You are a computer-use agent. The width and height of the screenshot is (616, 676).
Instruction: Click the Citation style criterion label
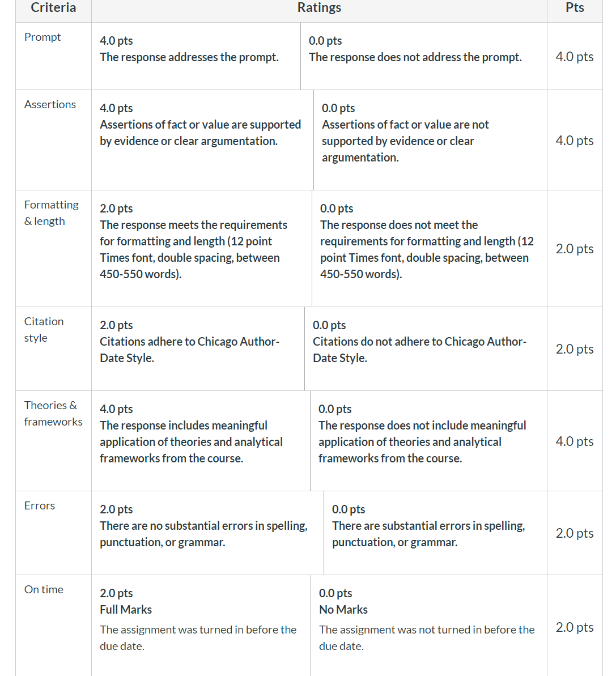(x=44, y=330)
